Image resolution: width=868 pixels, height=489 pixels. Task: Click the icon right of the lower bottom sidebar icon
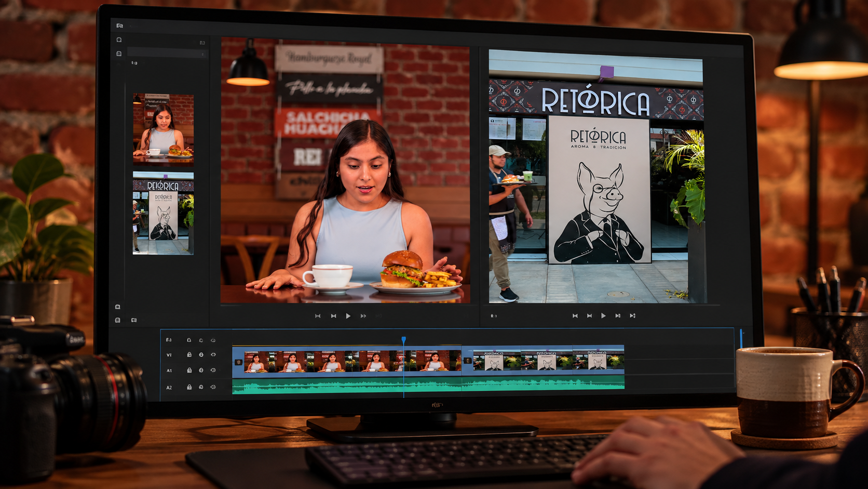(x=134, y=320)
